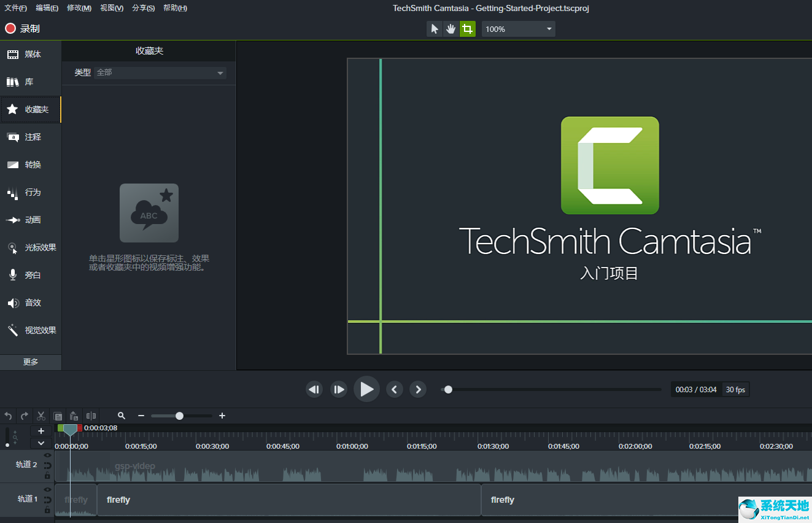The height and width of the screenshot is (523, 812).
Task: Open the 旁白 (Voice Narration) panel
Action: pyautogui.click(x=31, y=275)
